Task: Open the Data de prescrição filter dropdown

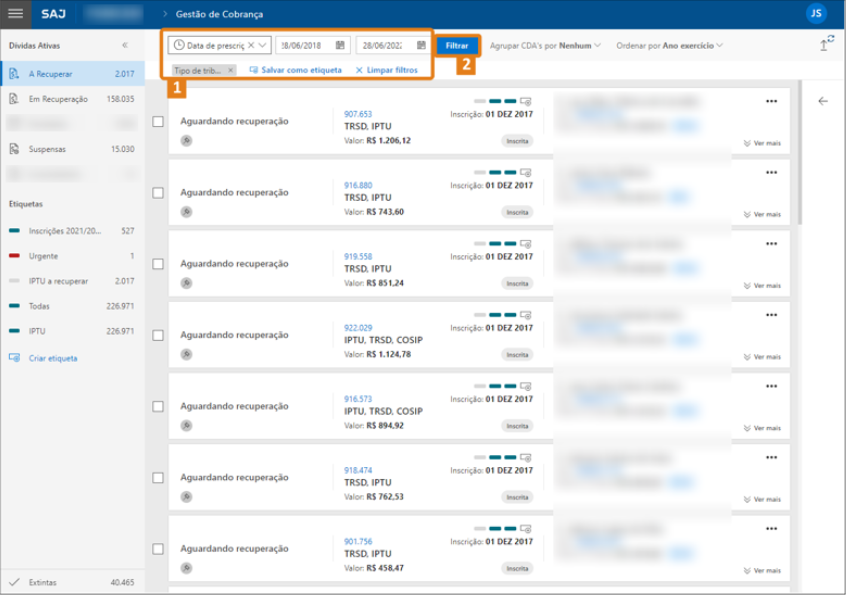Action: (262, 46)
